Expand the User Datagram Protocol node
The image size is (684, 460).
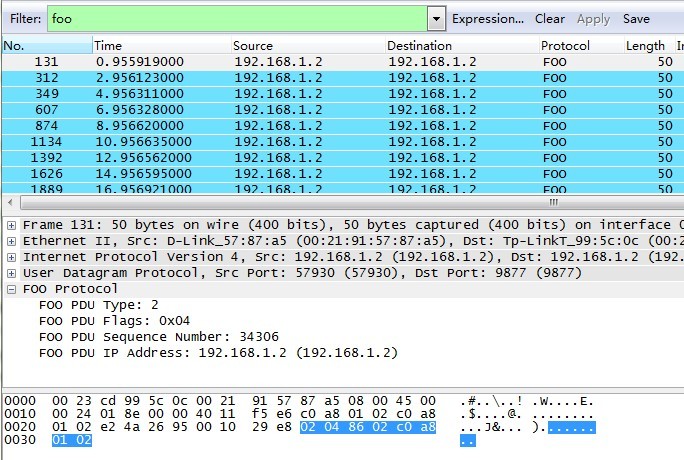pyautogui.click(x=11, y=274)
